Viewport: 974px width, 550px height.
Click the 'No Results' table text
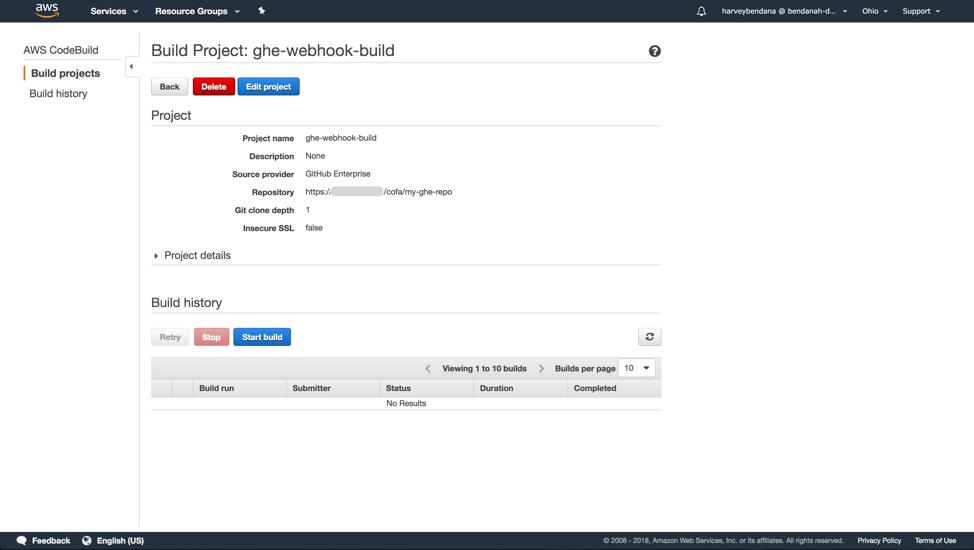click(406, 403)
